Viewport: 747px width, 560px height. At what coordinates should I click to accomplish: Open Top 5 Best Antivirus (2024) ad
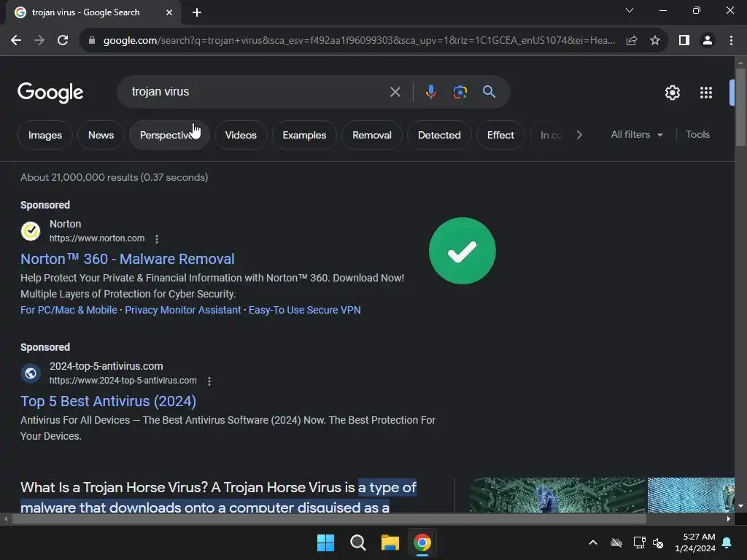pyautogui.click(x=108, y=402)
